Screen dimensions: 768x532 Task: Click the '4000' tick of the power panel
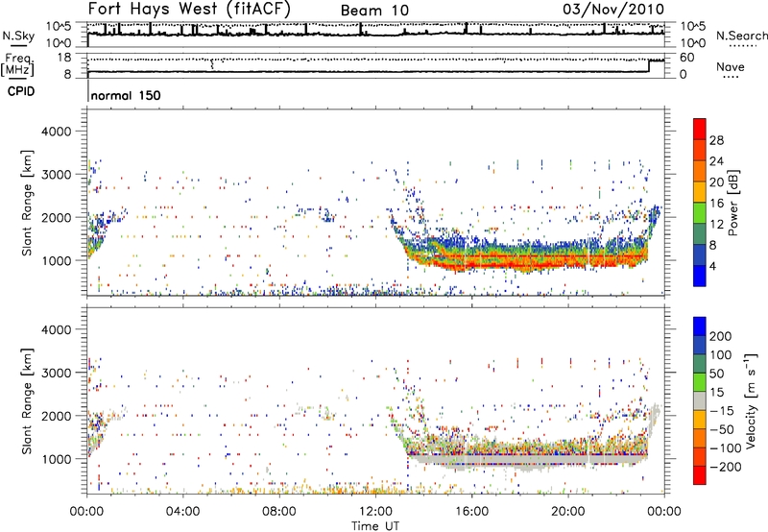coord(56,132)
